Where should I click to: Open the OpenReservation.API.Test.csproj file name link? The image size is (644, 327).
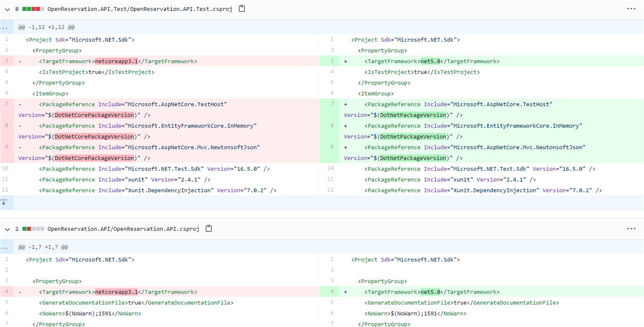point(140,9)
